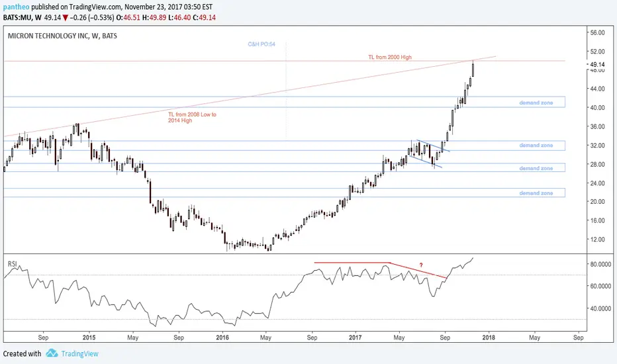Click the chart title MICRON TECHNOLOGY INC, W, BATS
The image size is (617, 364).
[x=62, y=36]
